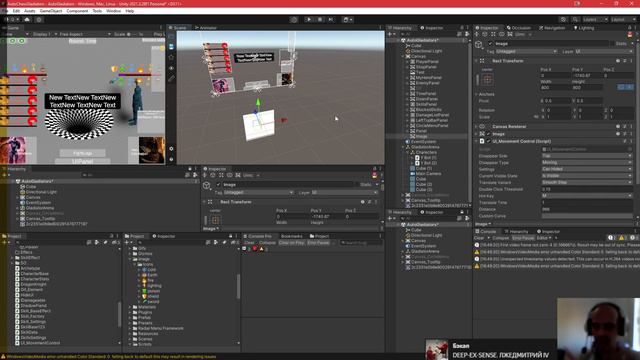640x360 pixels.
Task: Click the red error filter icon in Console Pro
Action: [255, 249]
